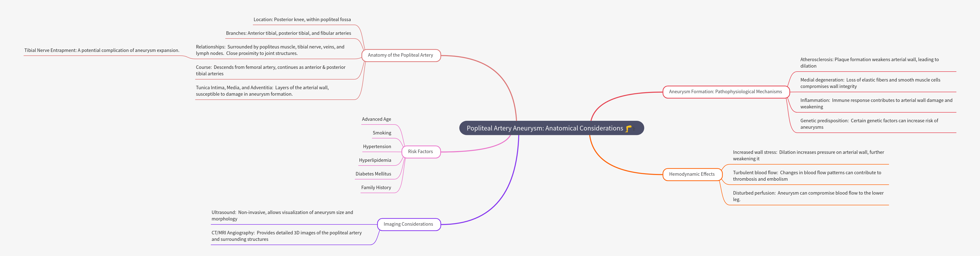Click the 'Ultrasound: Non-invasive' imaging note
The image size is (980, 256).
282,216
